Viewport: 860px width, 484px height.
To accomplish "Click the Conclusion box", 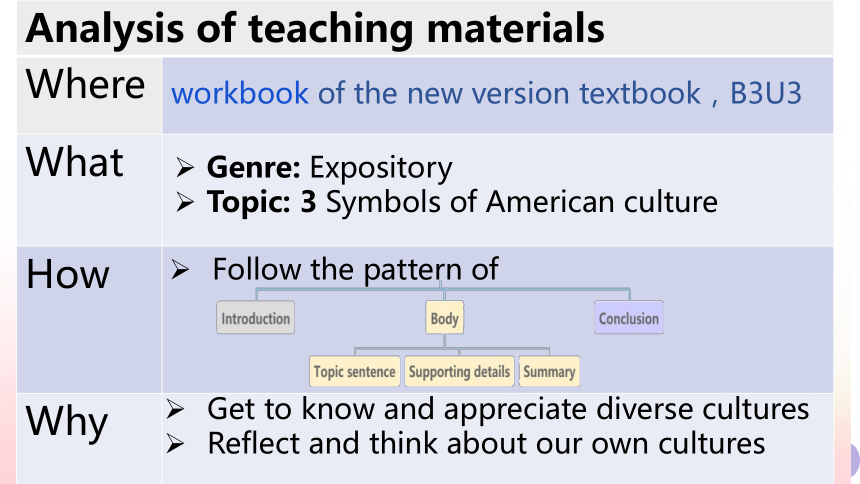I will pos(629,318).
